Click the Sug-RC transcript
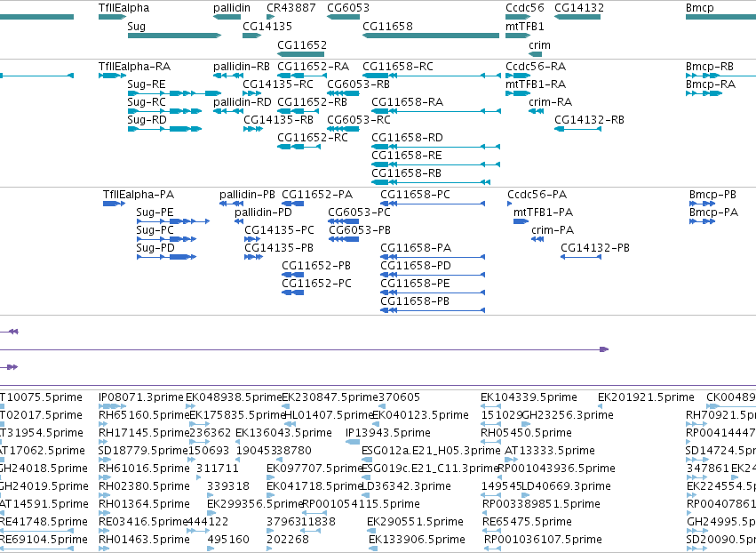 (164, 111)
